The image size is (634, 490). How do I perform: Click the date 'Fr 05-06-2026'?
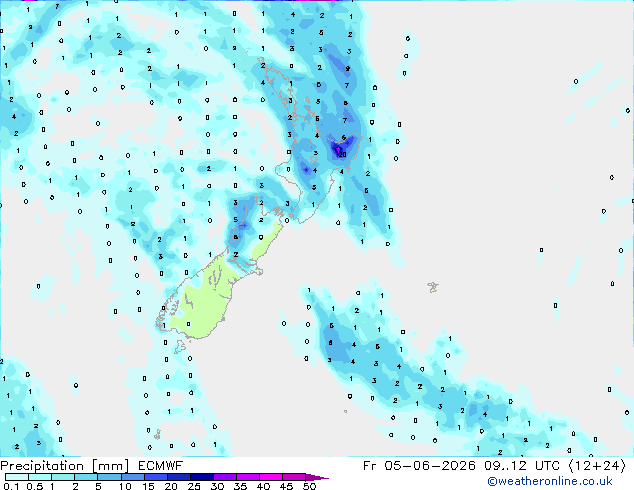point(419,466)
